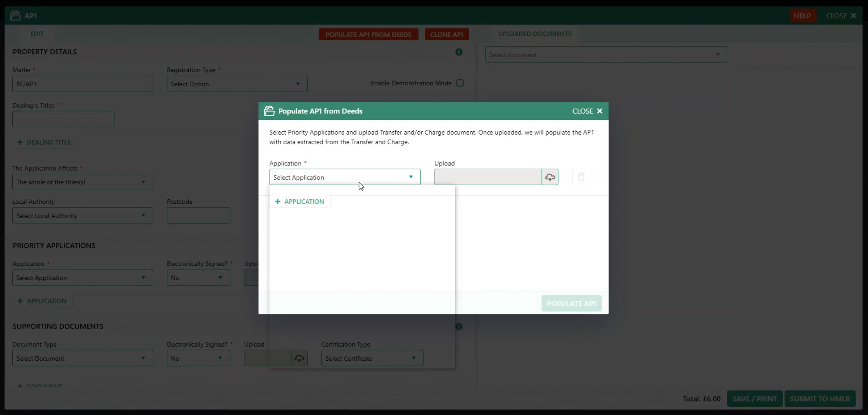
Task: Open Electronically Signed dropdown under Priority Applications
Action: coord(198,278)
